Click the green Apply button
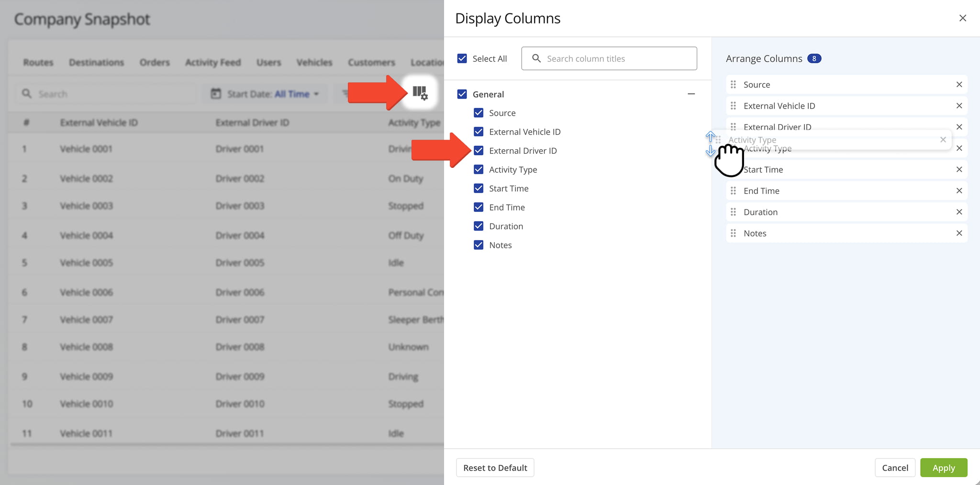980x485 pixels. tap(944, 468)
